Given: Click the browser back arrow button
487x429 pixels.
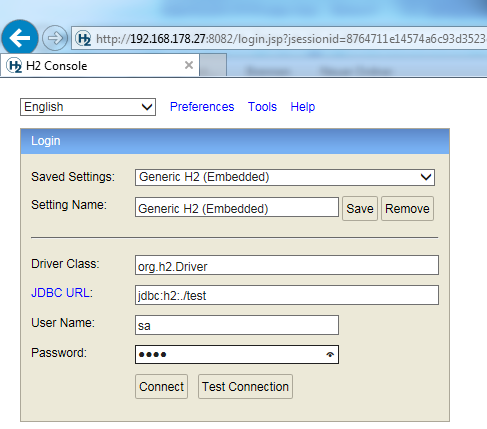Looking at the screenshot, I should point(20,38).
